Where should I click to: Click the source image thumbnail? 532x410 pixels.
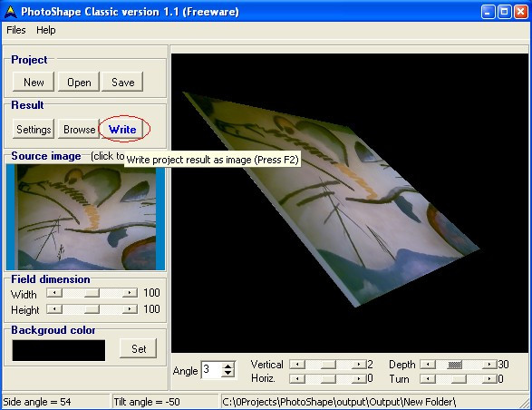pos(85,217)
